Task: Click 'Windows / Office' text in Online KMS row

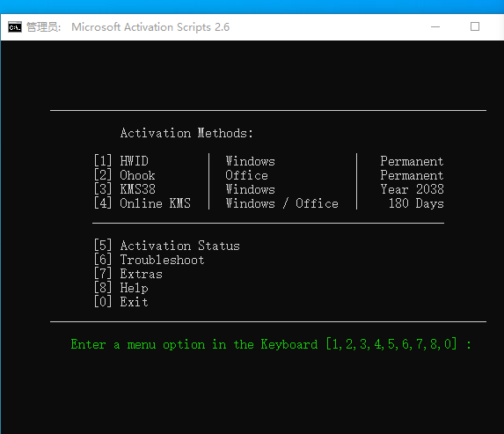Action: (x=281, y=203)
